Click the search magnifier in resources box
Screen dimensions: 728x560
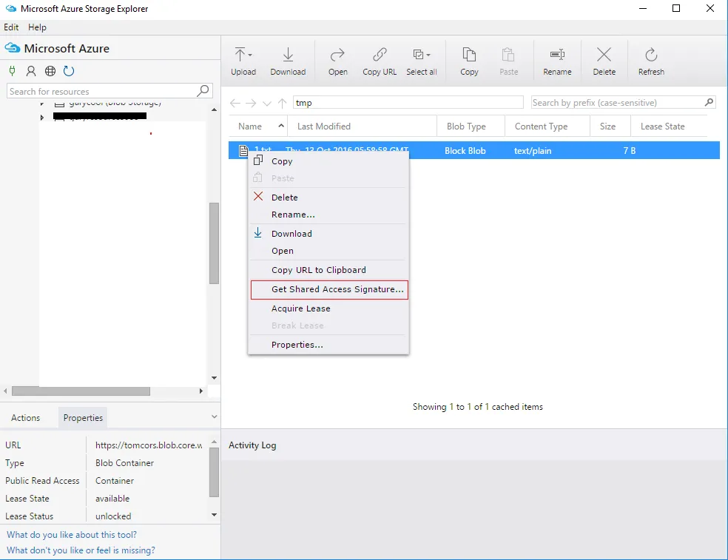click(x=203, y=90)
